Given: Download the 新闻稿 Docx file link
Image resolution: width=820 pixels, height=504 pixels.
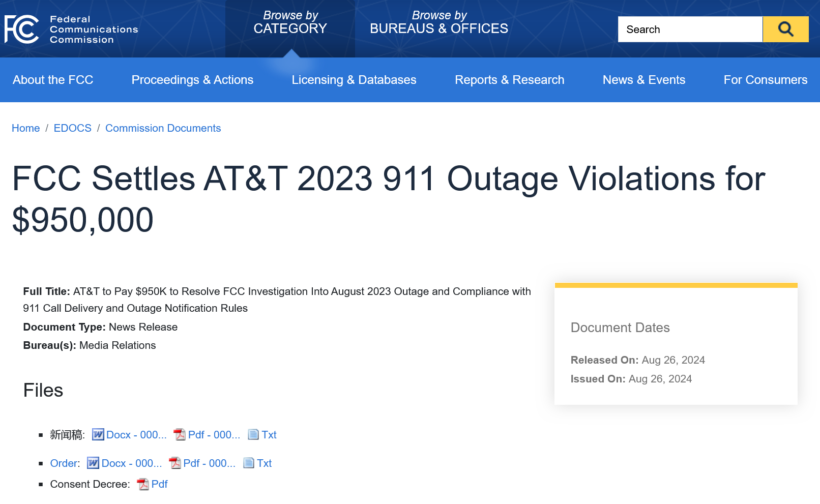Looking at the screenshot, I should tap(136, 435).
